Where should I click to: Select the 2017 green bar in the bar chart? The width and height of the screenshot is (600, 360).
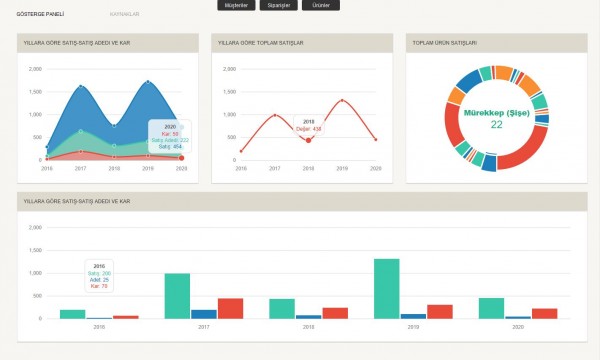(x=177, y=296)
